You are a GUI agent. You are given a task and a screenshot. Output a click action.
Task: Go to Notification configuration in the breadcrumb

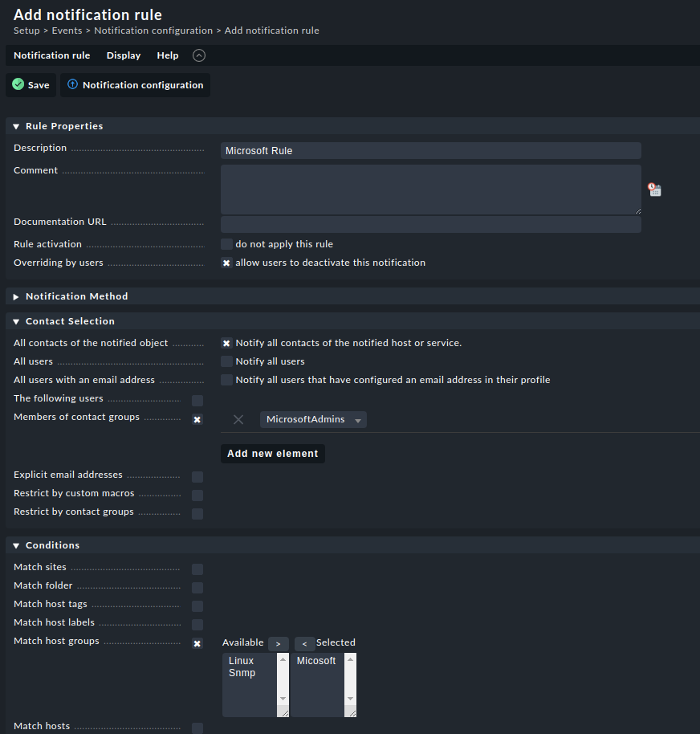tap(153, 31)
